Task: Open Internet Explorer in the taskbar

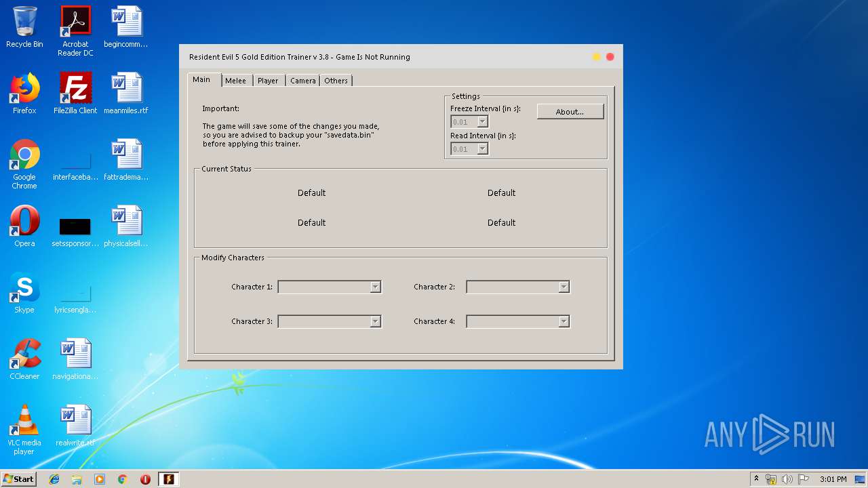Action: click(54, 479)
